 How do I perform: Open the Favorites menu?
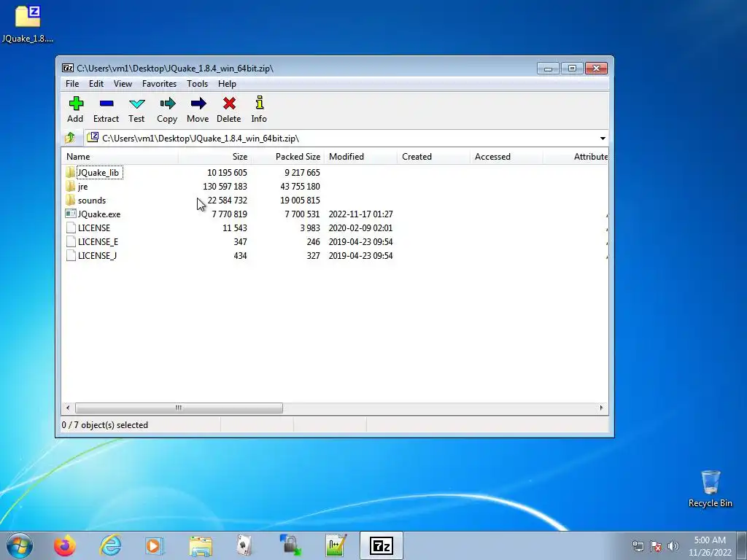[x=159, y=84]
